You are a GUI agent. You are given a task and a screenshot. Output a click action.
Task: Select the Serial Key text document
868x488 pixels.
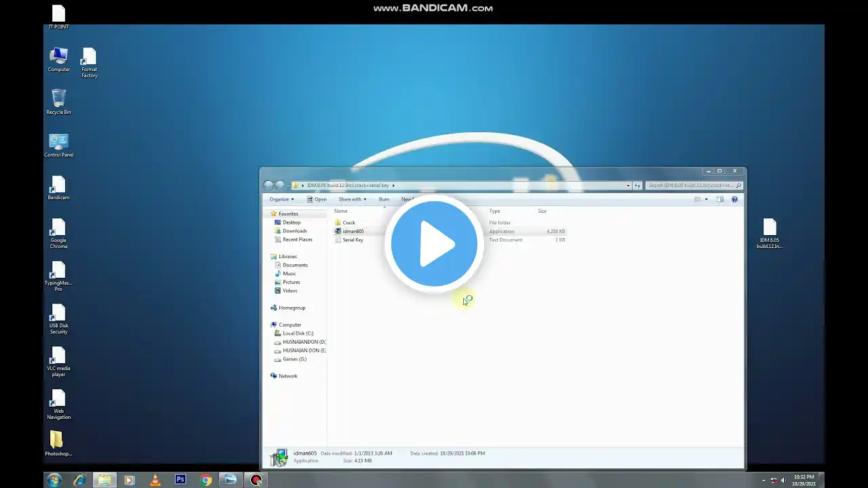[353, 240]
